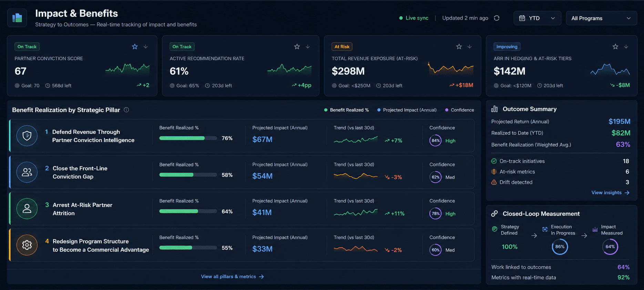
Task: Expand Partner Conviction Score card down arrow
Action: click(x=146, y=46)
